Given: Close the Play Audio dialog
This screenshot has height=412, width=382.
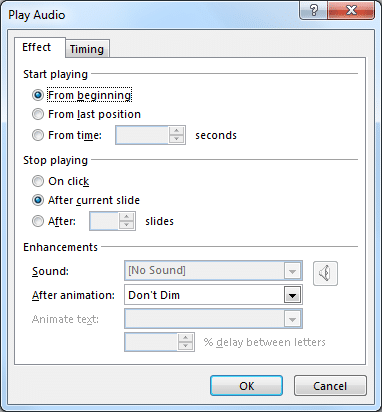Looking at the screenshot, I should pyautogui.click(x=351, y=11).
